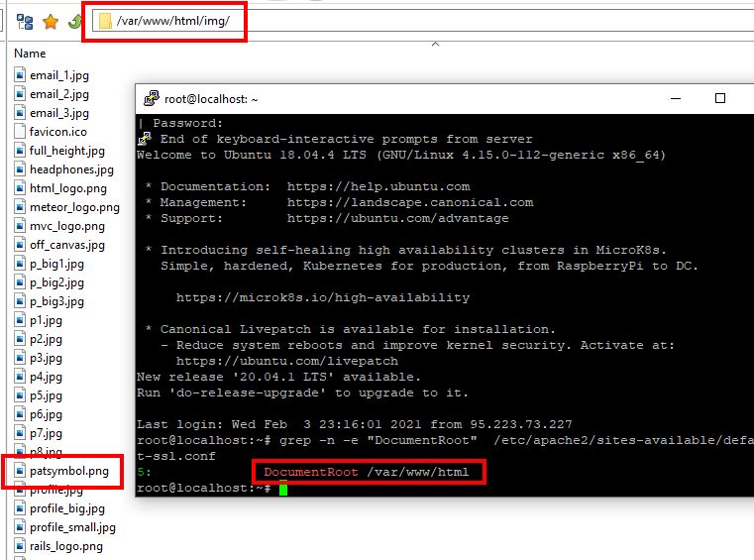Click the image icon beside p3.jpg
The image size is (754, 560).
click(x=19, y=358)
